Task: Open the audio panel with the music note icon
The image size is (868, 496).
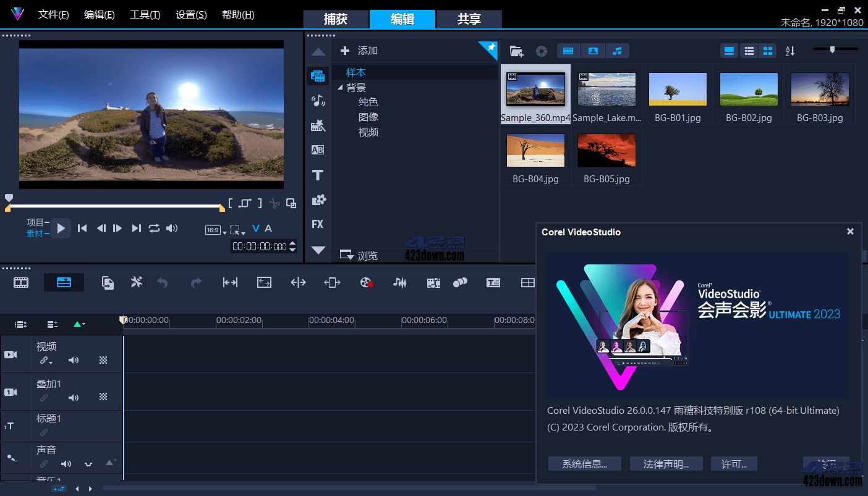Action: [318, 100]
